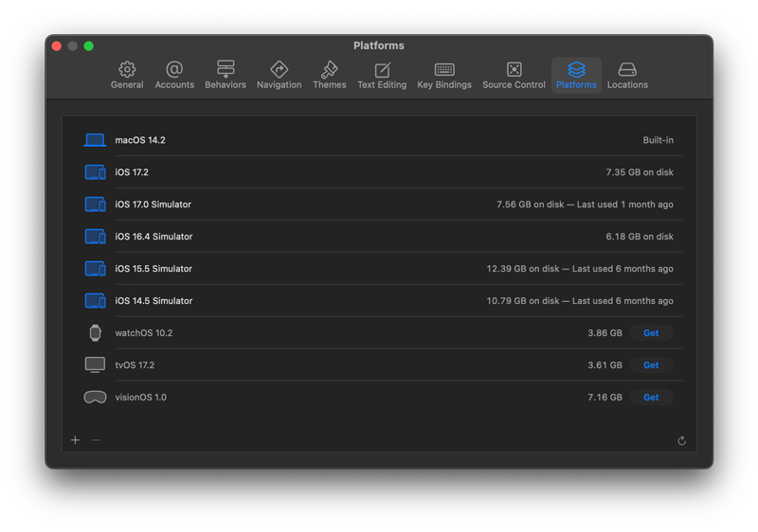Click the iOS 15.5 Simulator device icon
Screen dimensions: 758x532
click(96, 269)
